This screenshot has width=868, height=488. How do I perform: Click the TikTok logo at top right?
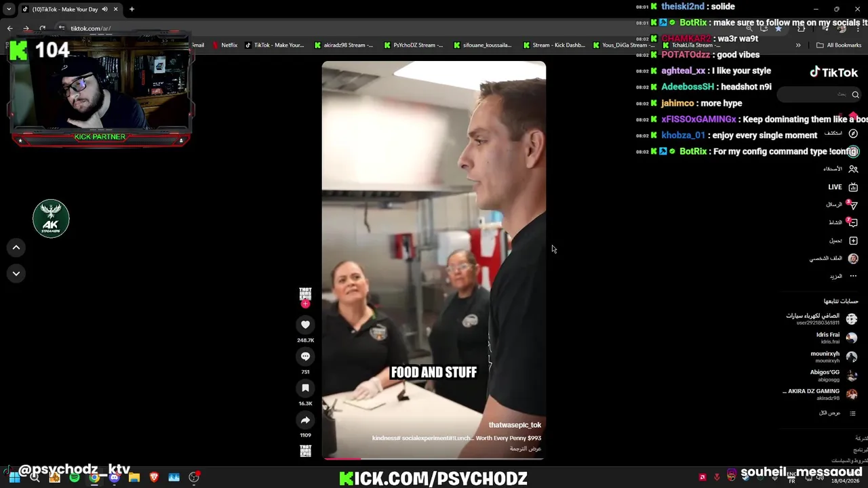[x=833, y=73]
